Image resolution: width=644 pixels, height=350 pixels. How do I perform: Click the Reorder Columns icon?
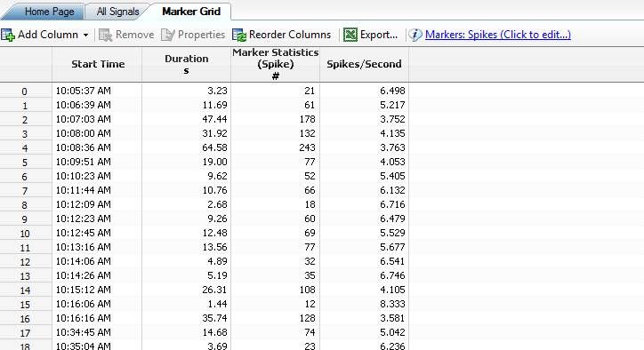point(239,35)
